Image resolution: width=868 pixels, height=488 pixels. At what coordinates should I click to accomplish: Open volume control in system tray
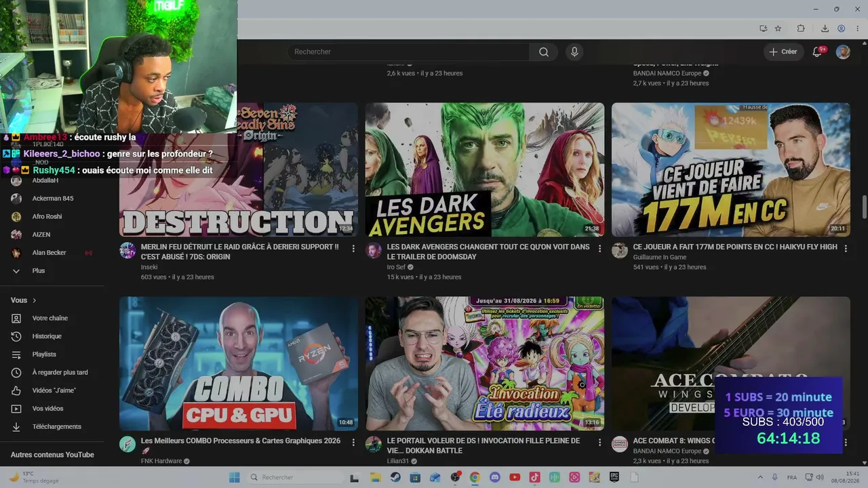[x=820, y=477]
